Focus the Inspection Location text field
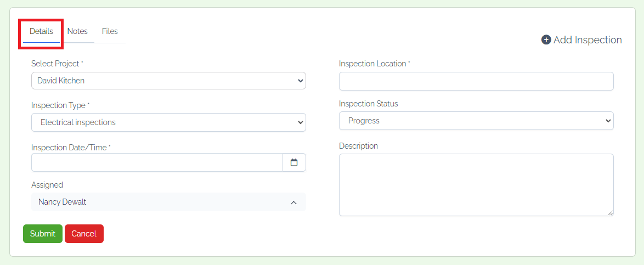 (x=476, y=81)
